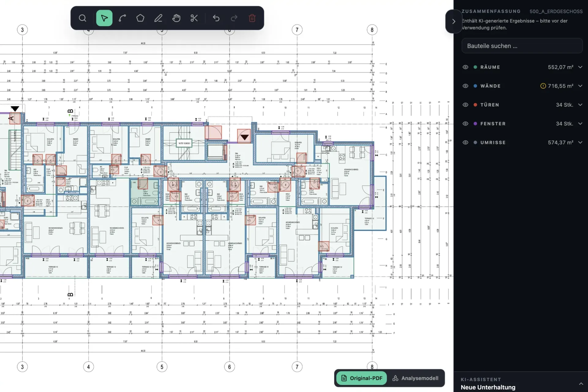This screenshot has height=392, width=588.
Task: Select the scissors cut tool
Action: click(x=194, y=18)
